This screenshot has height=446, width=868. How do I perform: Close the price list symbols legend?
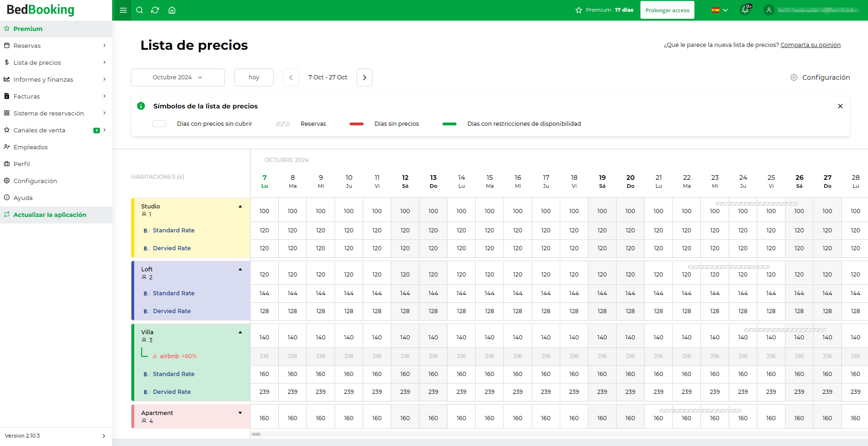[x=840, y=106]
